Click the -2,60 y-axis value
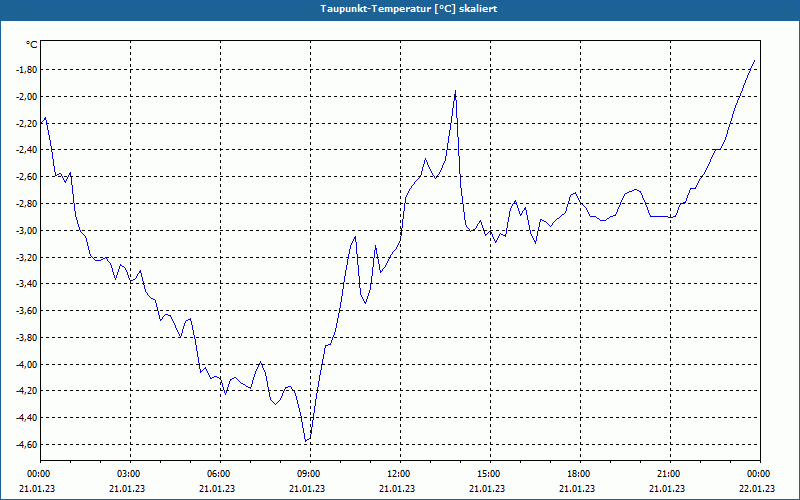 click(27, 177)
